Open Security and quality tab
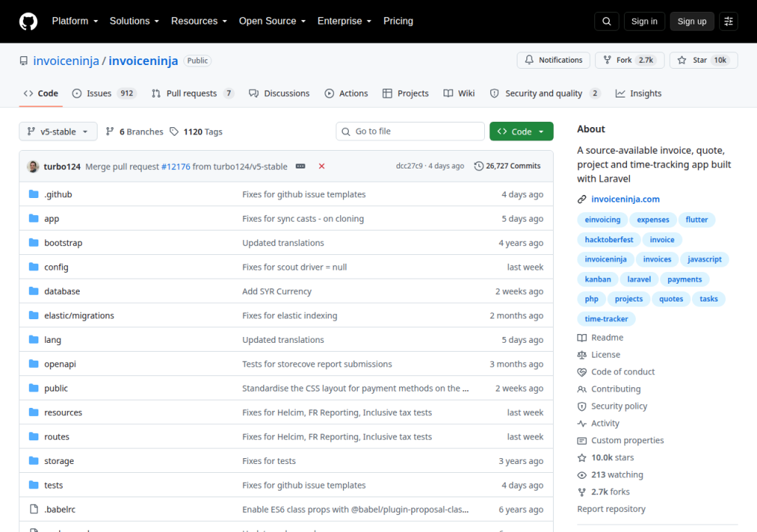This screenshot has height=532, width=757. tap(545, 93)
